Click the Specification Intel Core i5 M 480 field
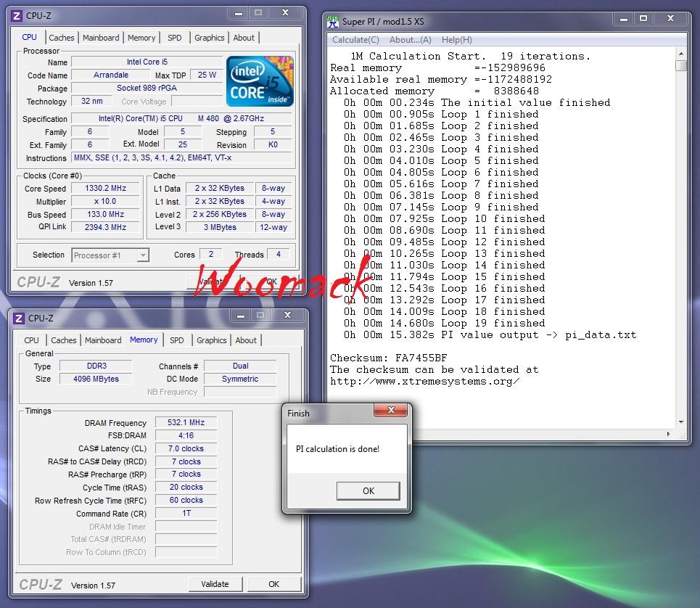The image size is (700, 608). 181,119
